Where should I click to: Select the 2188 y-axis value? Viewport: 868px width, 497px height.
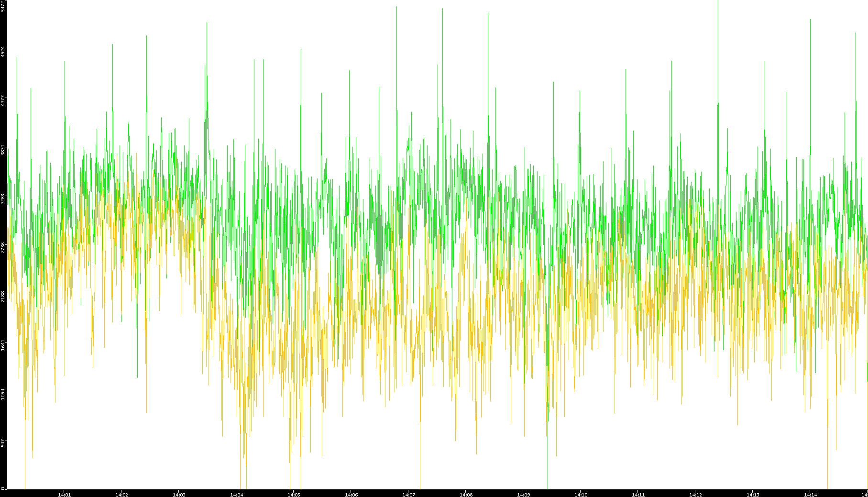click(3, 297)
